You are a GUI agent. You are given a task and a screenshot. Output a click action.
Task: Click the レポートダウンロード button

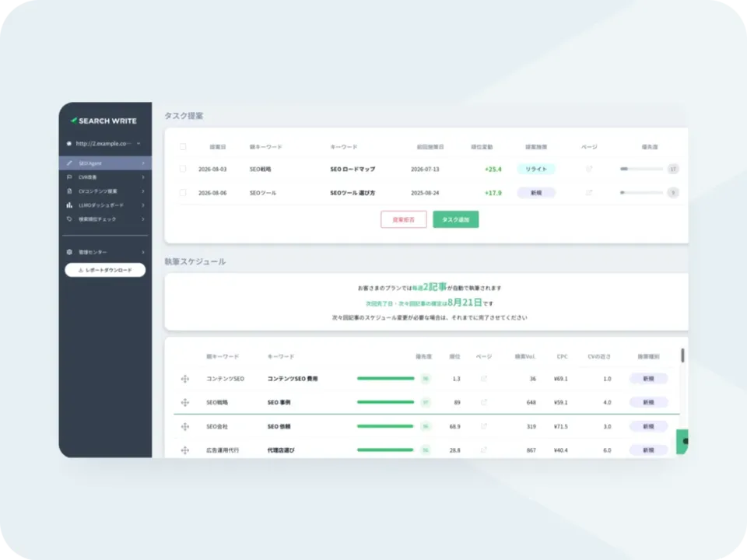tap(105, 270)
